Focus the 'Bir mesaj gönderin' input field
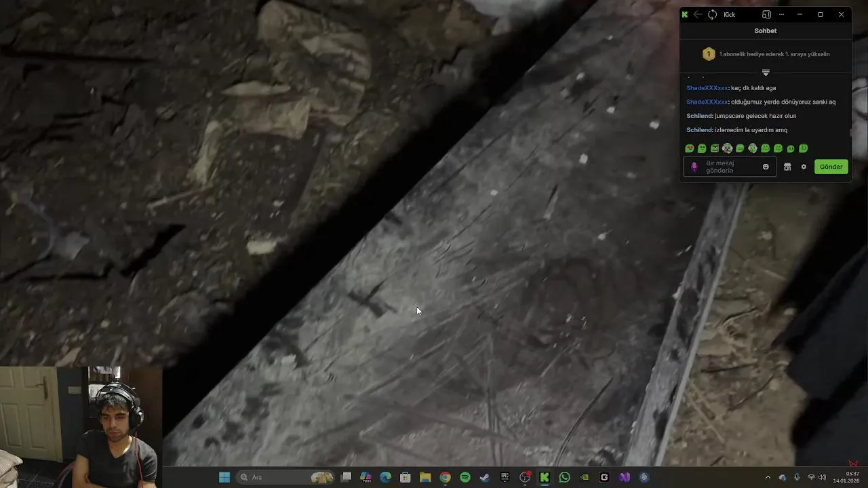The height and width of the screenshot is (488, 868). [730, 167]
